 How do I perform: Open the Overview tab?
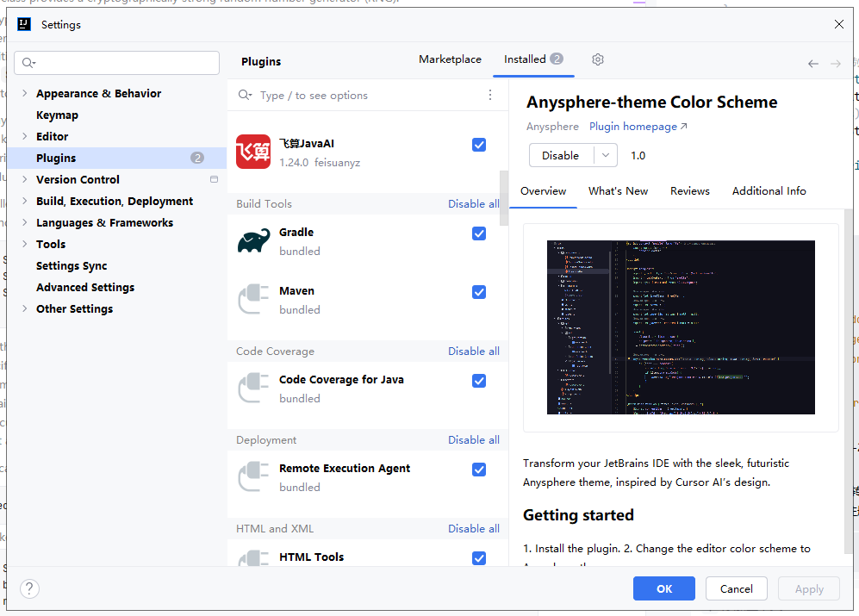(543, 191)
